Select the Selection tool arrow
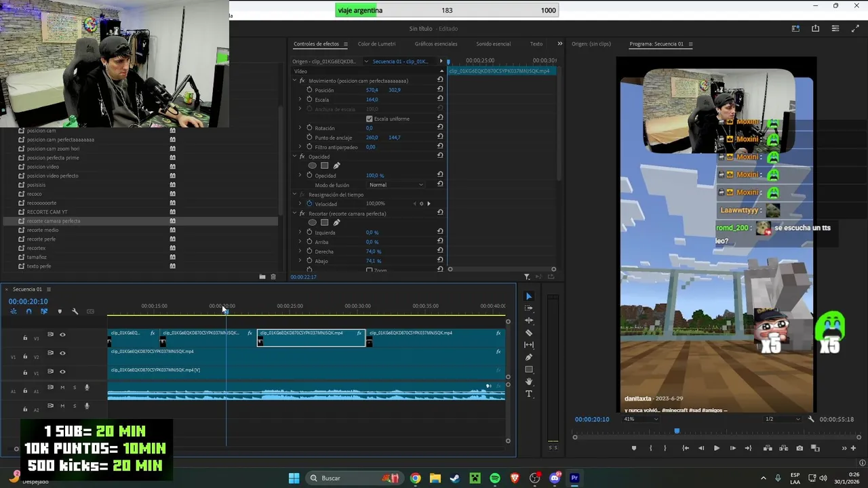This screenshot has width=868, height=488. pos(529,296)
